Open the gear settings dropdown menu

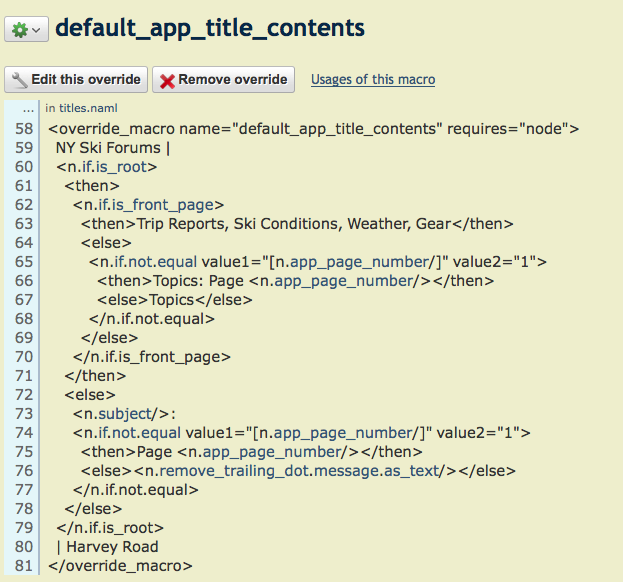coord(26,30)
